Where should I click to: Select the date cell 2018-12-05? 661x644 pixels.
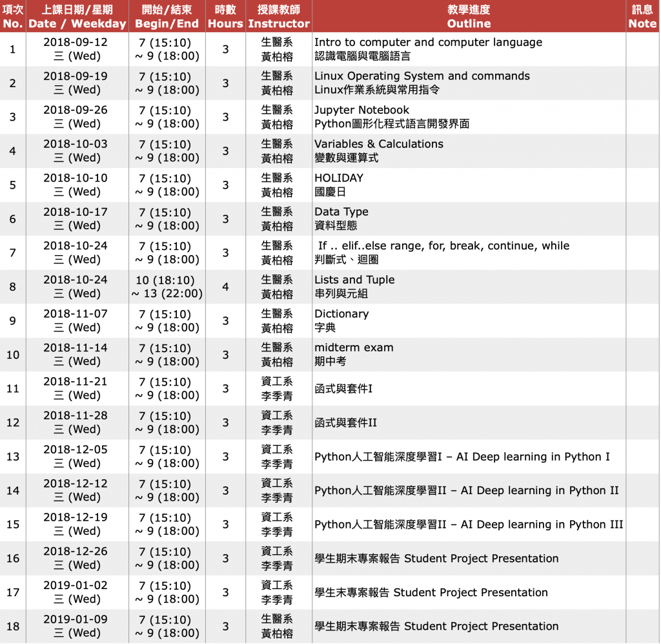(x=77, y=456)
